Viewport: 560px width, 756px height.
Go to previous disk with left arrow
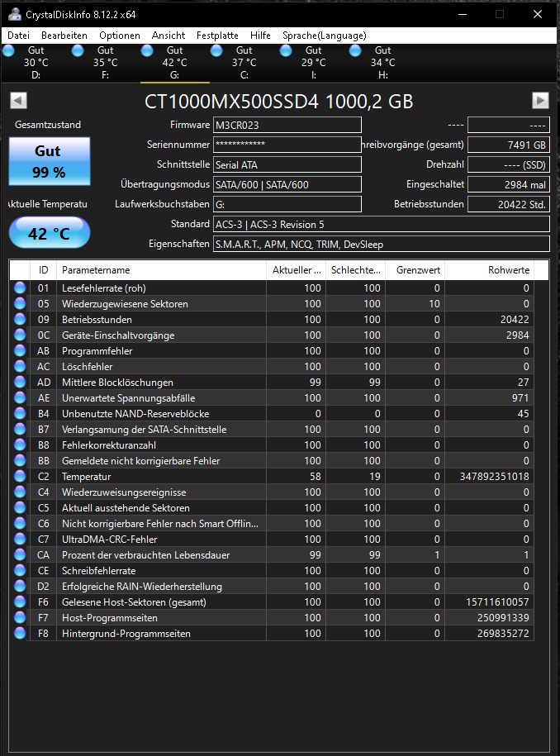pos(18,101)
